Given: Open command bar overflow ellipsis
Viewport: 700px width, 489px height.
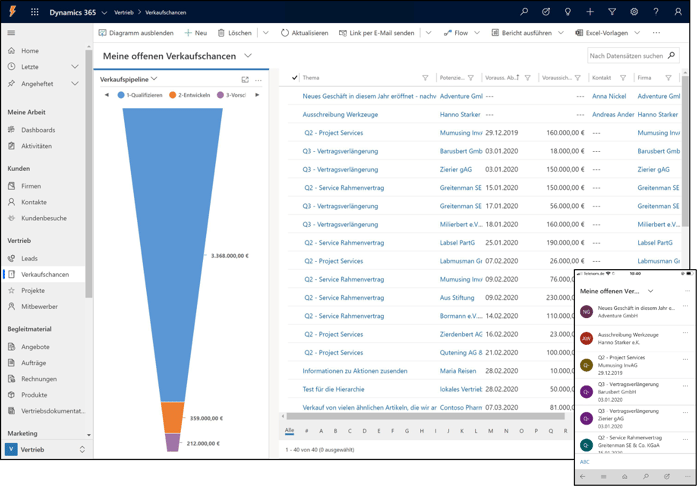Looking at the screenshot, I should 656,33.
